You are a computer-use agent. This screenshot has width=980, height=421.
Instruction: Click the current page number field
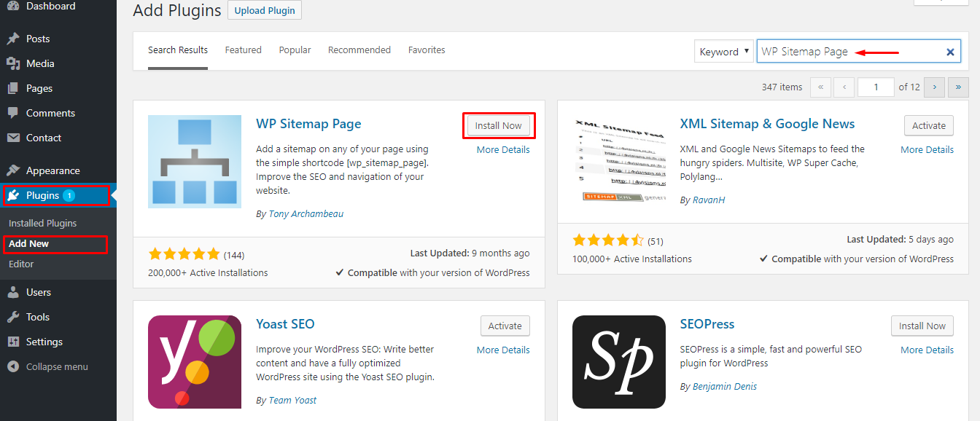tap(876, 87)
